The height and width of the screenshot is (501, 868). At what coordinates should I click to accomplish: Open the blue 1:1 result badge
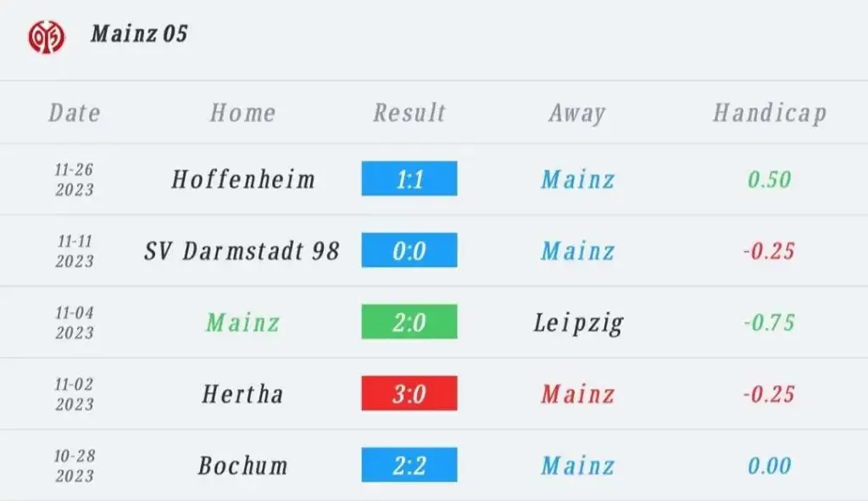click(409, 178)
